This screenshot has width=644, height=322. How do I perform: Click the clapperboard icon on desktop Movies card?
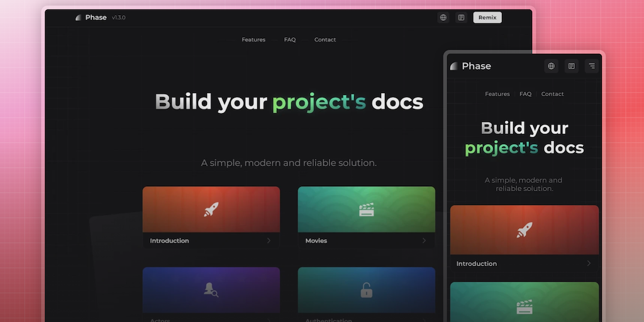(367, 209)
